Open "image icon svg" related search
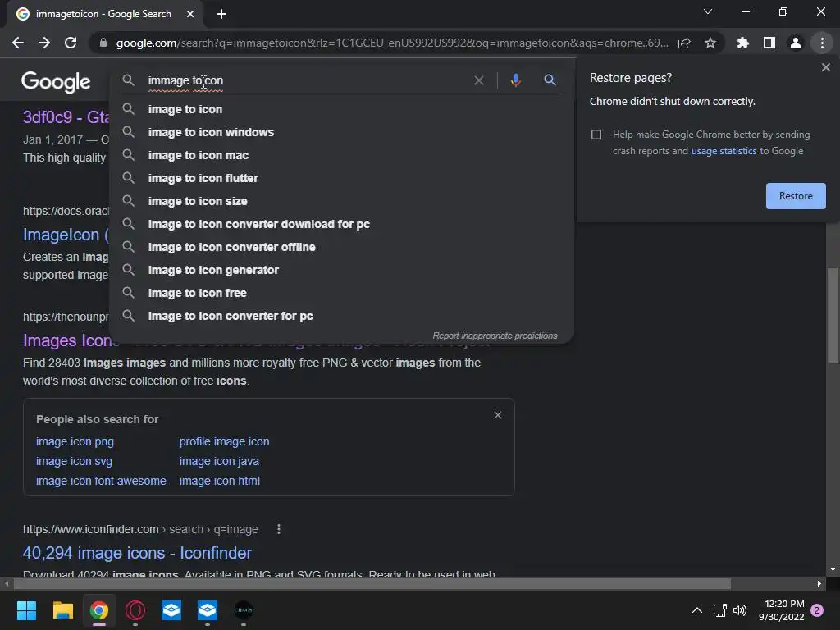Screen dimensions: 840x630 [x=74, y=461]
